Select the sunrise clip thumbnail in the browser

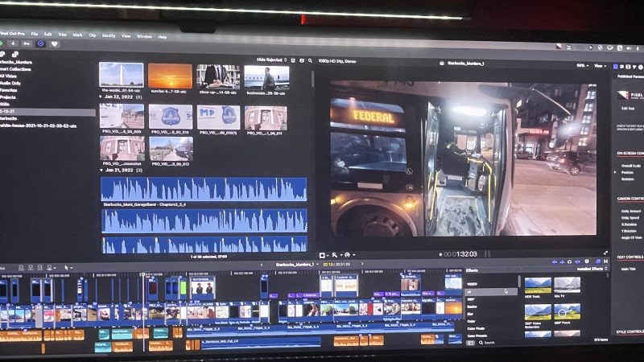pos(170,76)
